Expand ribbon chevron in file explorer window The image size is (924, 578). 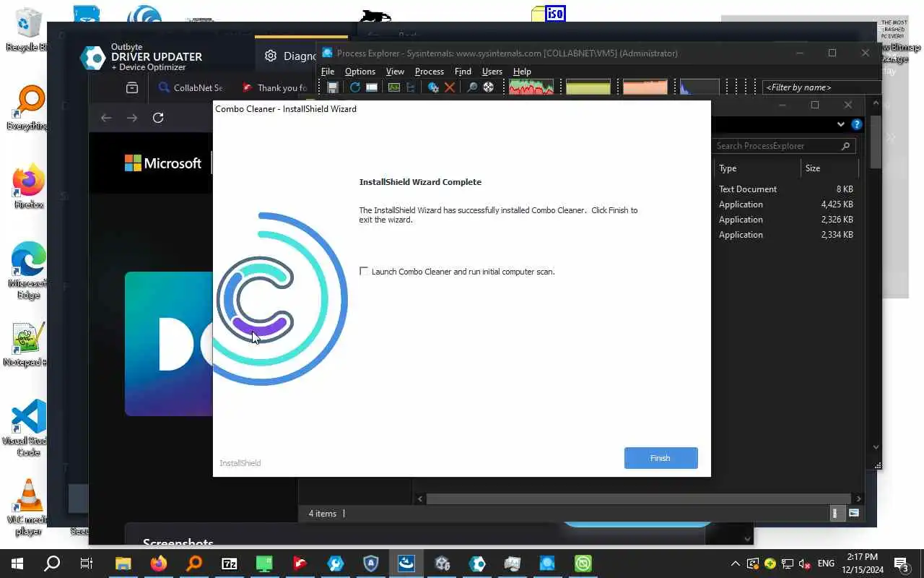click(841, 124)
